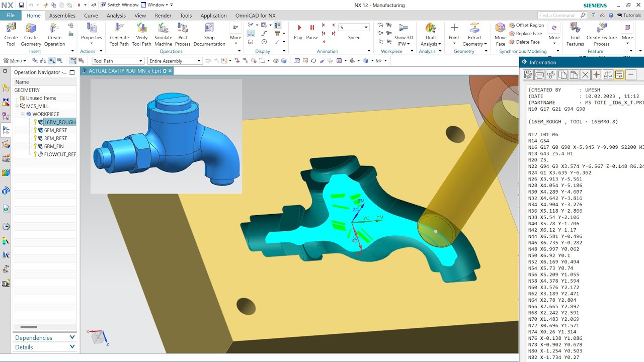The image size is (644, 362).
Task: Collapse the WORKPIECE tree node
Action: pyautogui.click(x=23, y=114)
